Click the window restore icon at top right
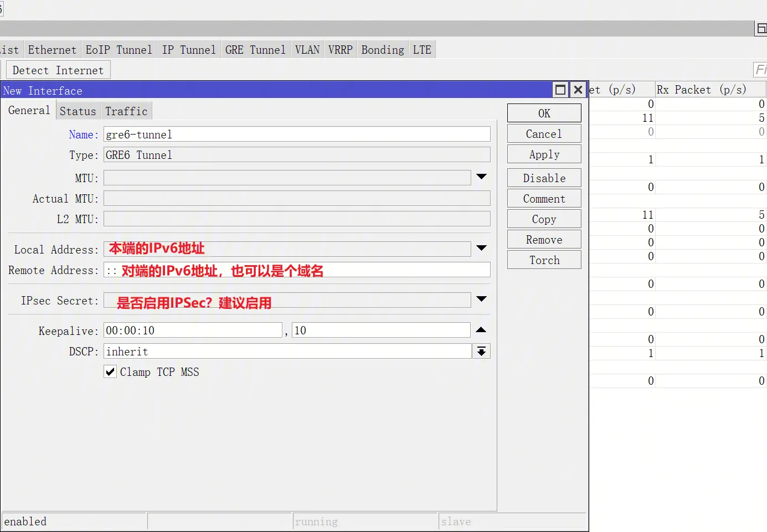 pos(761,29)
